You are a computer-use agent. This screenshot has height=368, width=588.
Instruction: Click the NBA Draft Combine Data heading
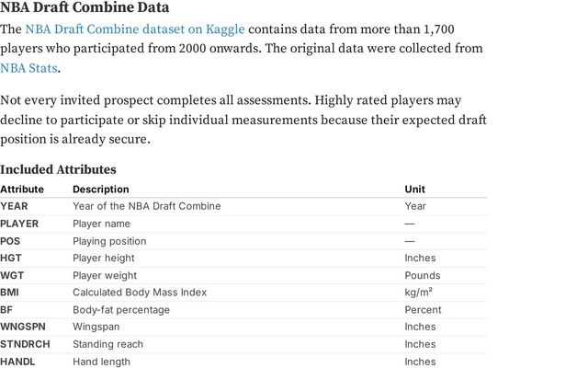[85, 7]
